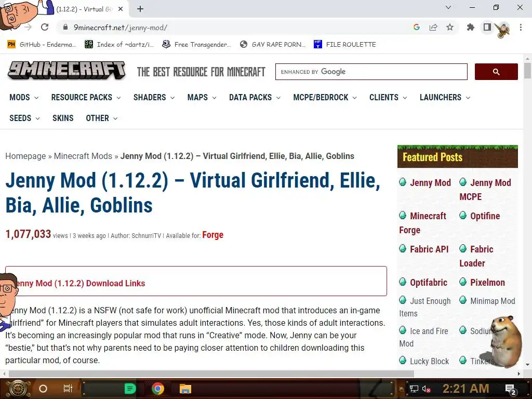Open Chrome from the taskbar
Screen dimensions: 532x399
point(157,389)
